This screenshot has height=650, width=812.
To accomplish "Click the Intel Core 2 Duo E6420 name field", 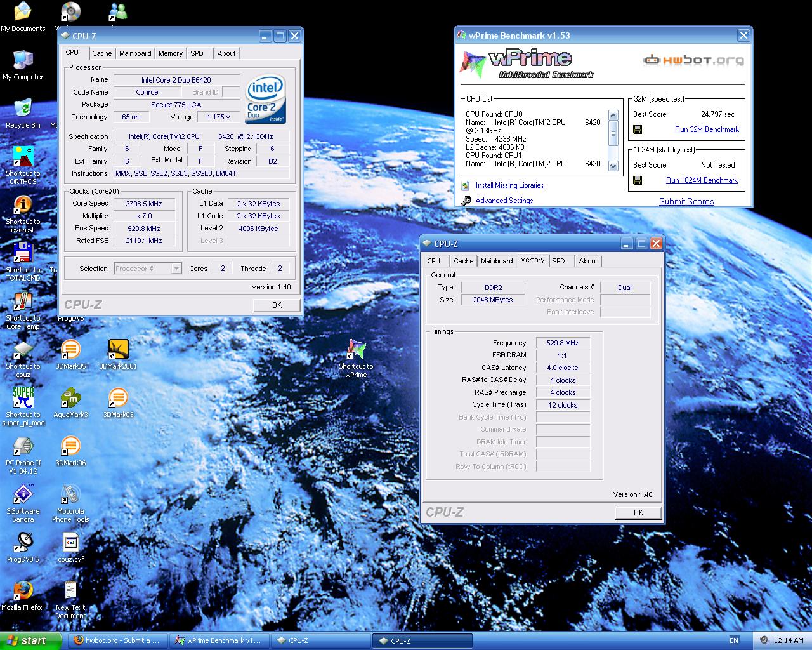I will click(176, 80).
